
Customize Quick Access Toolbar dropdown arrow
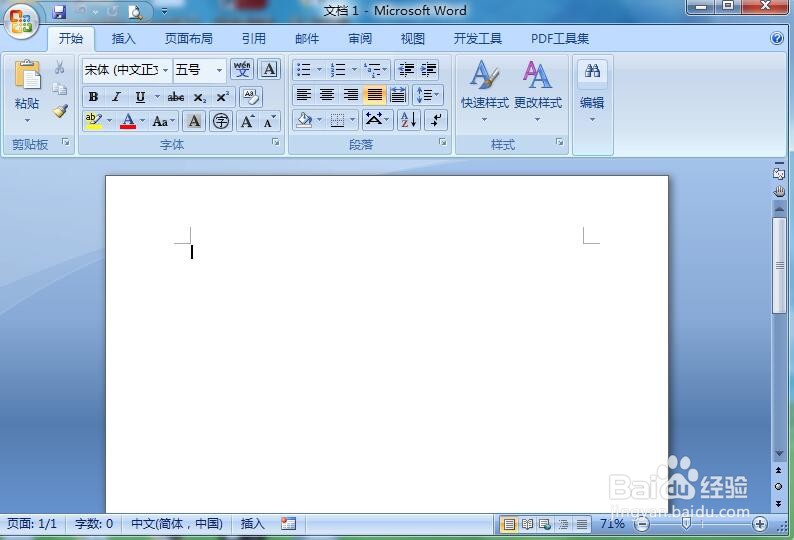click(164, 11)
